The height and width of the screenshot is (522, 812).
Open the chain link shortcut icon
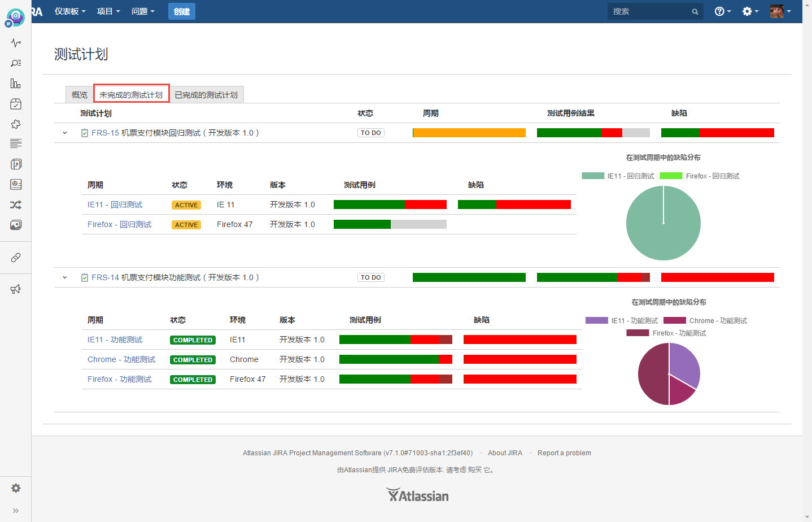(x=16, y=258)
